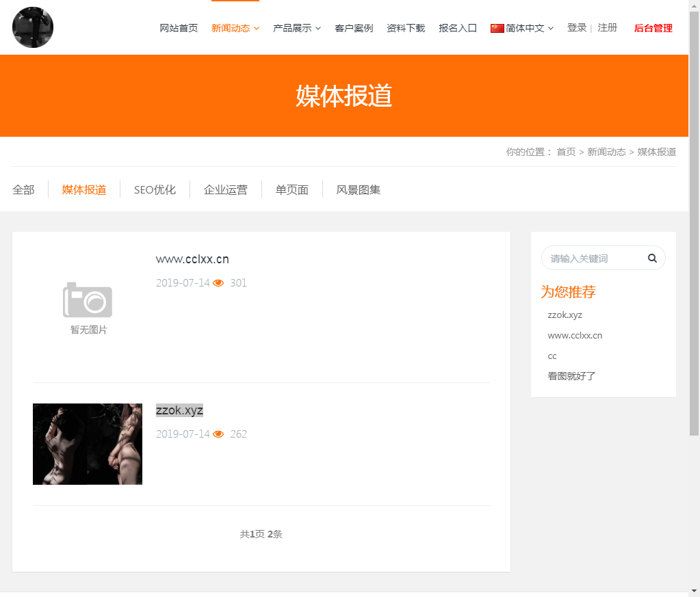Click the 新闻动态 breadcrumb link
Viewport: 700px width, 597px height.
click(606, 152)
